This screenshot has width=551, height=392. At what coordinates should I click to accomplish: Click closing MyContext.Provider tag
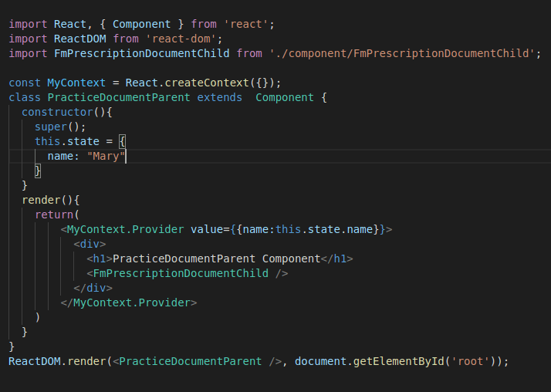click(129, 302)
